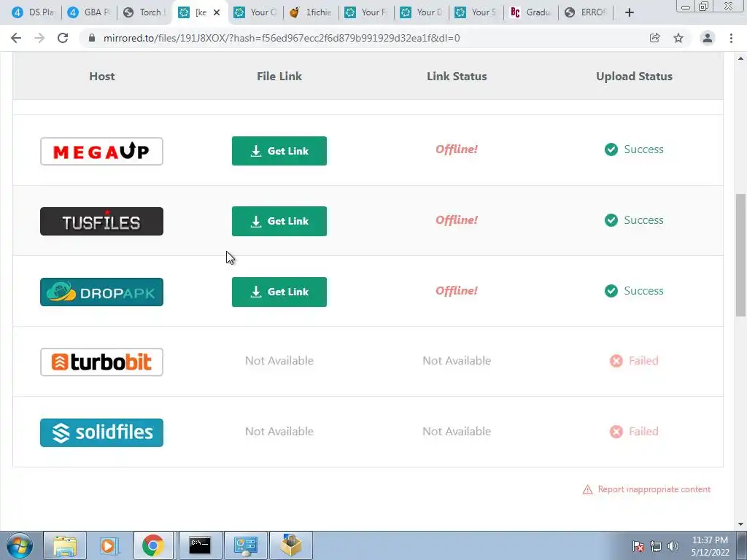Click the MegaUp host logo
Viewport: 747px width, 560px height.
point(101,151)
